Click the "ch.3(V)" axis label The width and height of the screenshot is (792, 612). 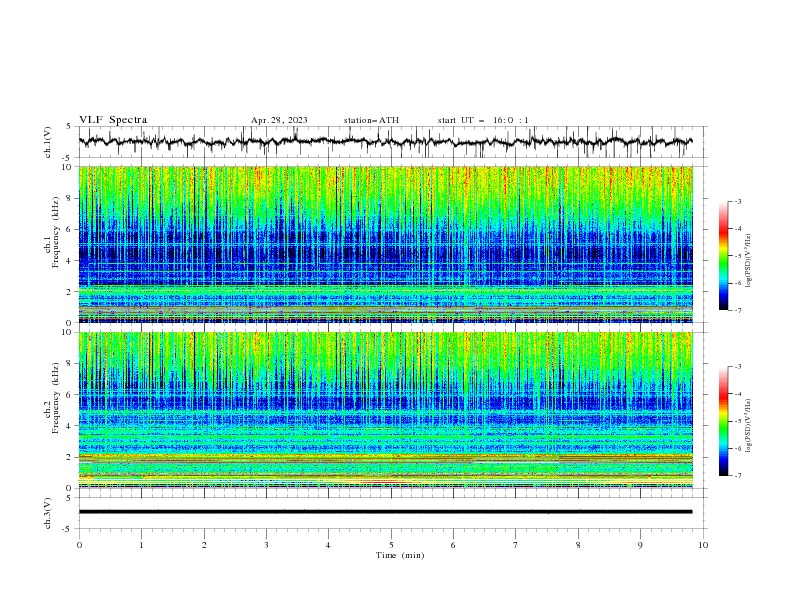(48, 513)
